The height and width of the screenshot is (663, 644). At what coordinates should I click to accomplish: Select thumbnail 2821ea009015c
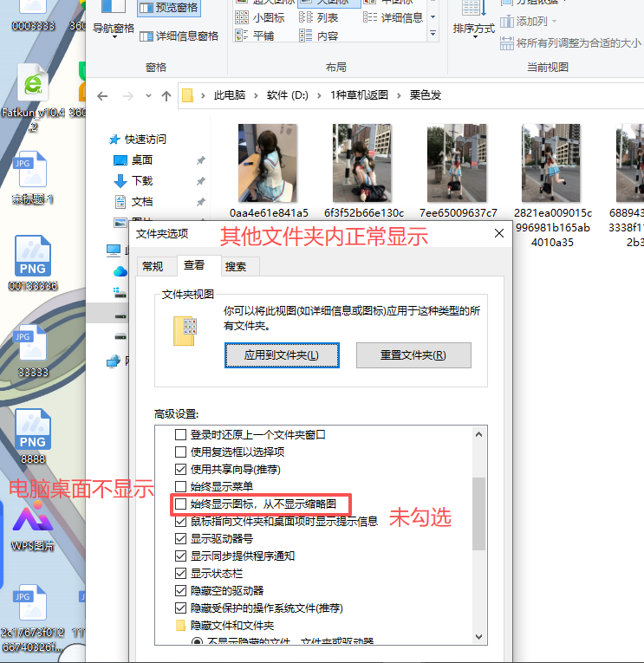(552, 185)
